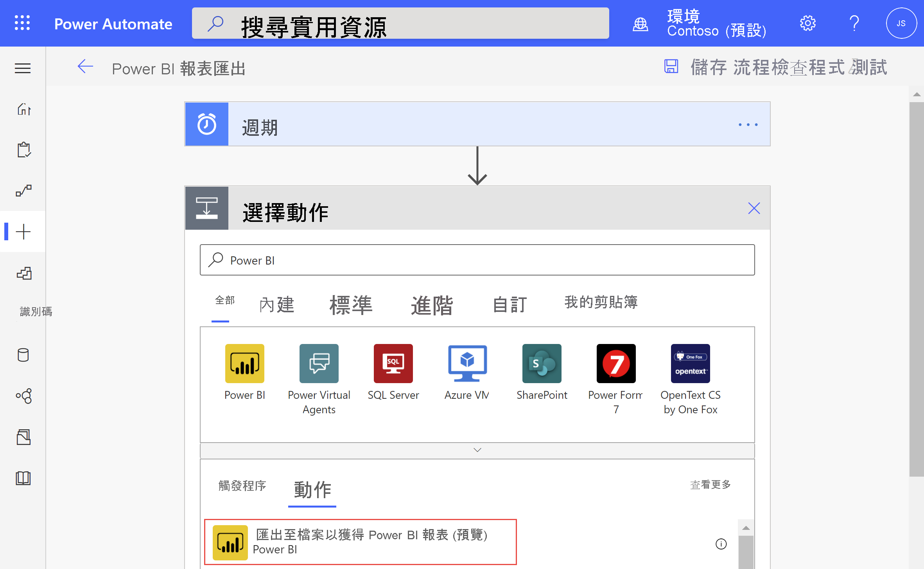This screenshot has width=924, height=569.
Task: Toggle the hamburger navigation menu
Action: [x=23, y=68]
